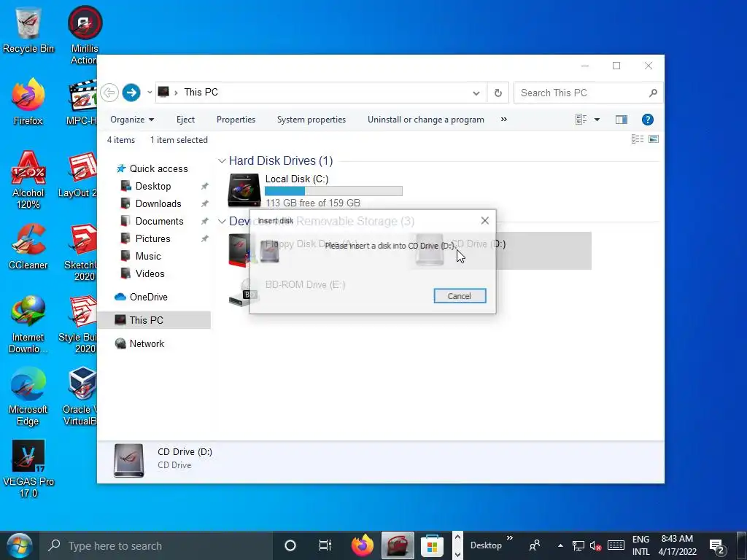Screen dimensions: 747x560
Task: Click the Windows Start button
Action: tap(20, 545)
